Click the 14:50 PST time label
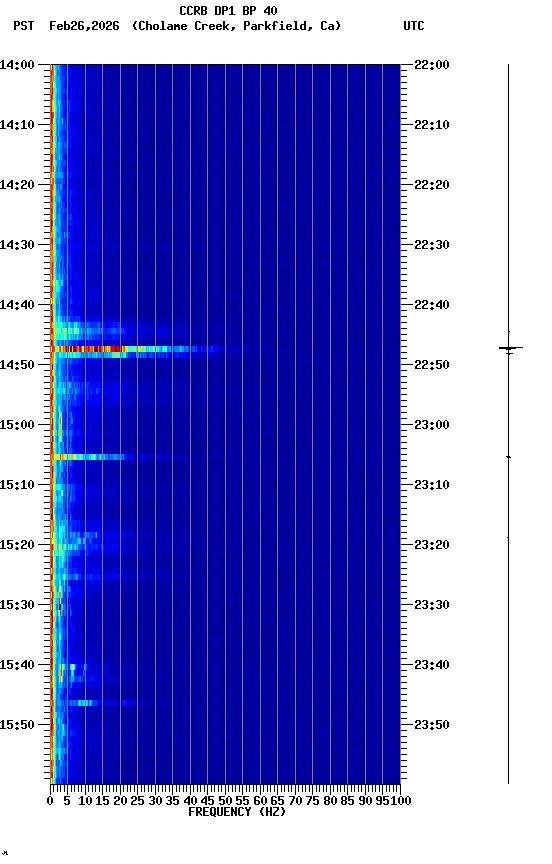552x864 pixels. pyautogui.click(x=17, y=365)
